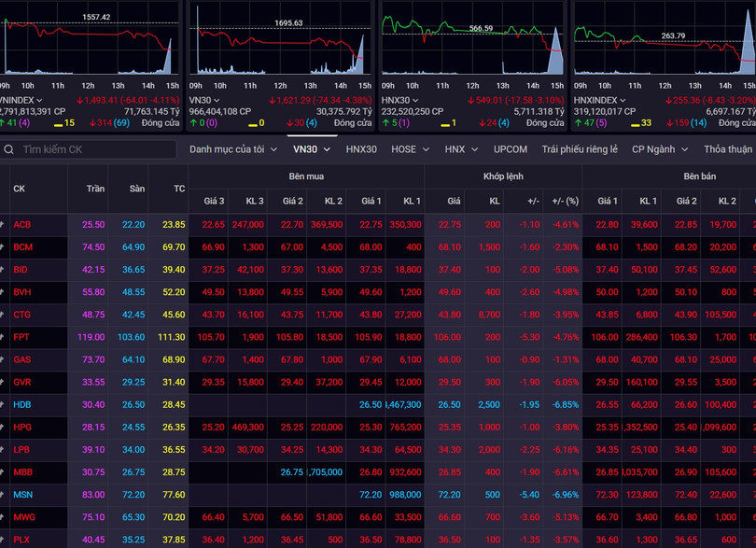Click pin icon beside HPG ticker
The width and height of the screenshot is (756, 548).
[3, 427]
